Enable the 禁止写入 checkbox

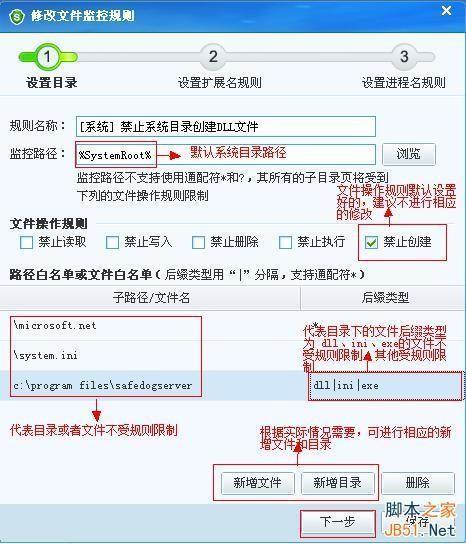(x=112, y=243)
